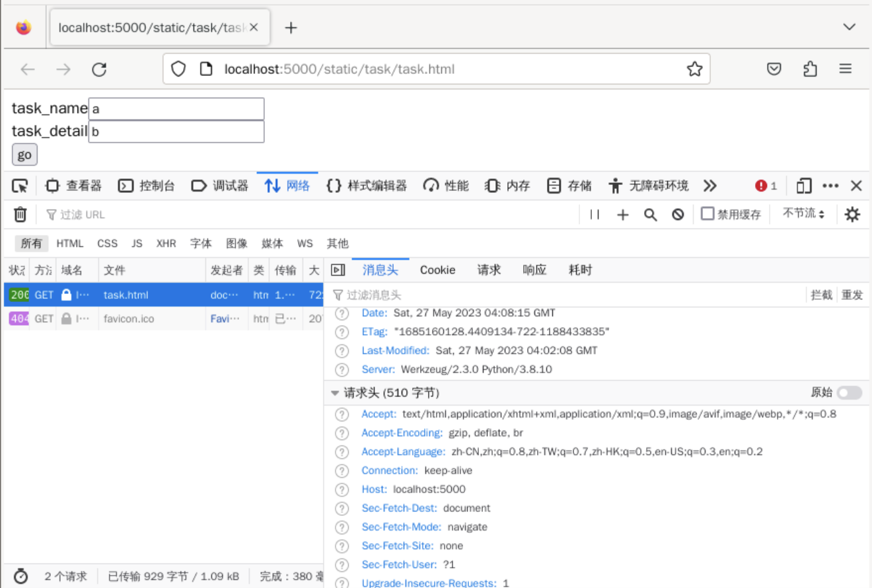The width and height of the screenshot is (872, 588).
Task: Reload the current page
Action: pos(99,69)
